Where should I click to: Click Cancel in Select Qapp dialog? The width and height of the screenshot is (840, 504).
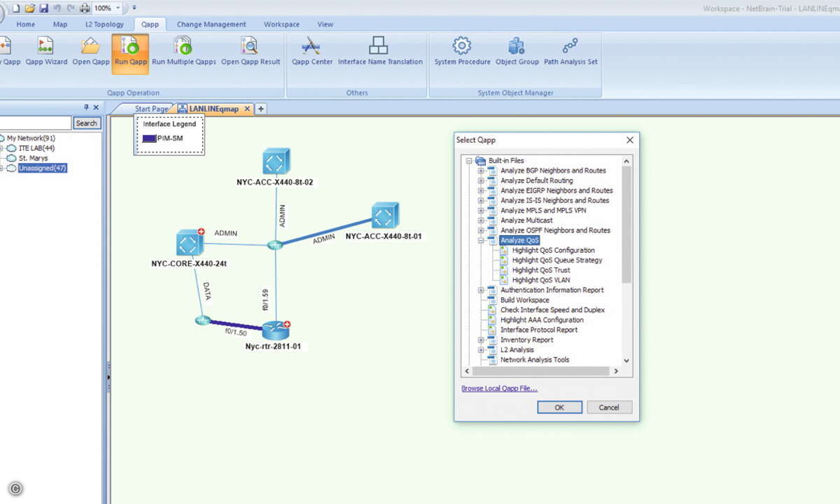tap(609, 407)
